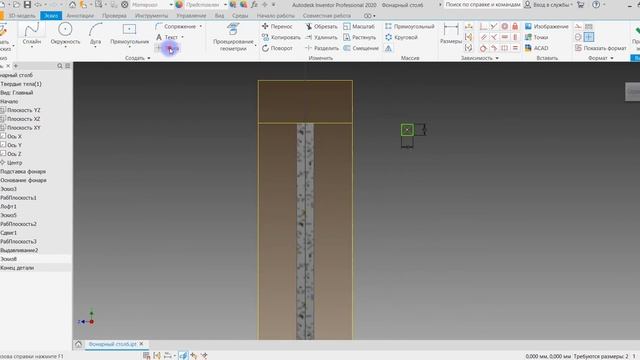
Task: Click the Fillet (Сопряжение) tool
Action: coord(176,26)
